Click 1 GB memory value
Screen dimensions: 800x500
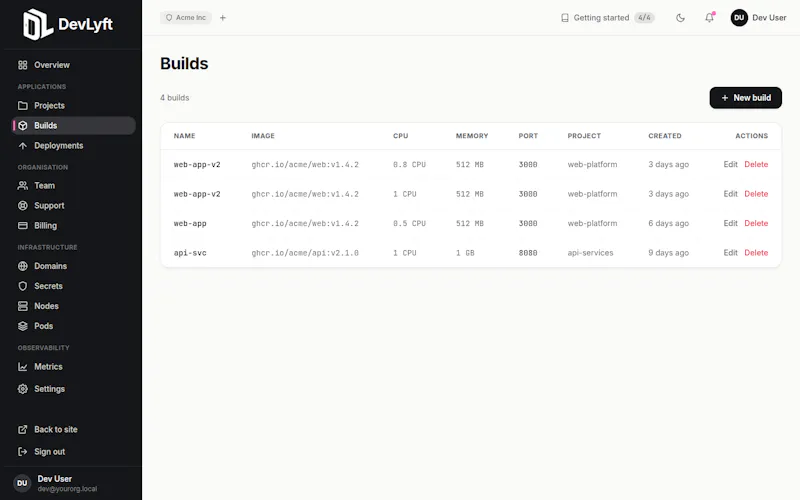click(465, 253)
